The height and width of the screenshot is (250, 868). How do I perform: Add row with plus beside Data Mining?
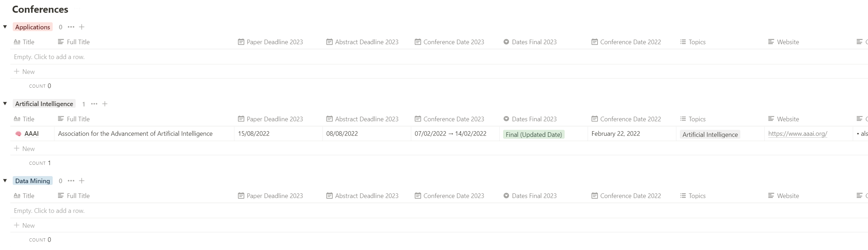tap(82, 181)
